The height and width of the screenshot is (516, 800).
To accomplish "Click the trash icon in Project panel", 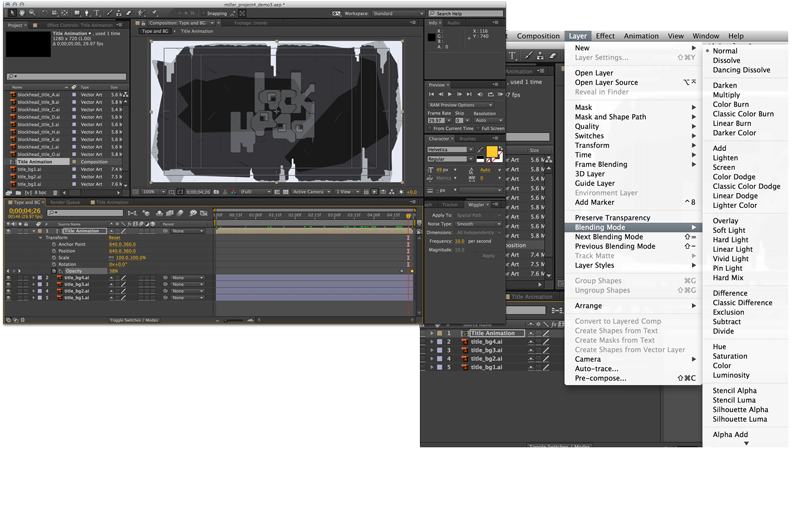I will click(55, 193).
